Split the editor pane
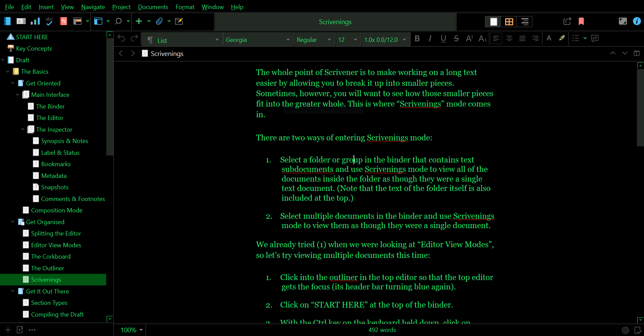The width and height of the screenshot is (644, 336). tap(637, 53)
